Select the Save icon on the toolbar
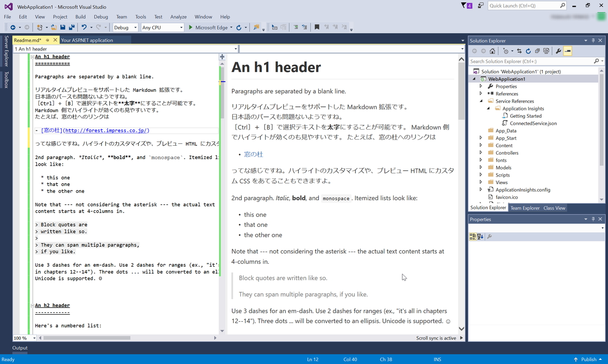Screen dimensions: 608x364 tap(63, 27)
